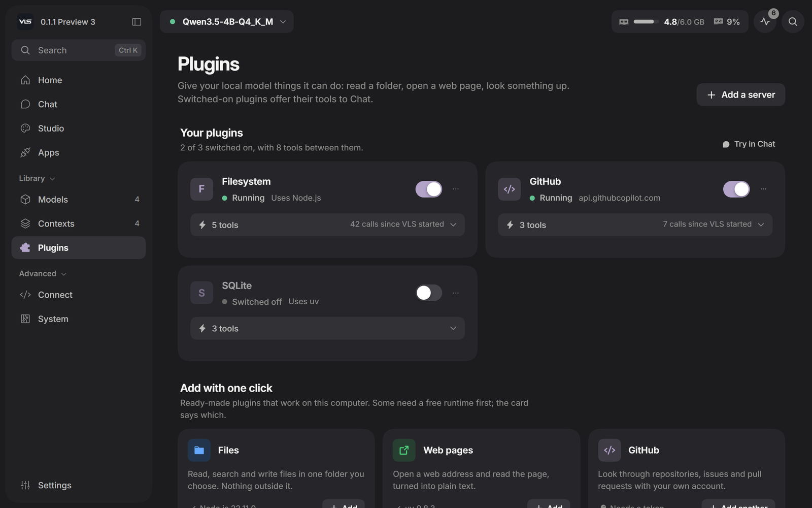Screen dimensions: 812x508
Task: Open Apps from sidebar
Action: pos(79,152)
